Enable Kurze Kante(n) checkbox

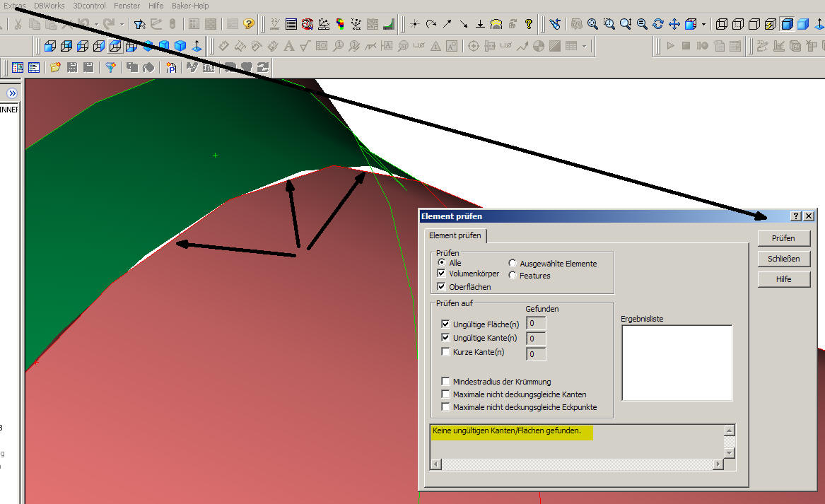445,352
